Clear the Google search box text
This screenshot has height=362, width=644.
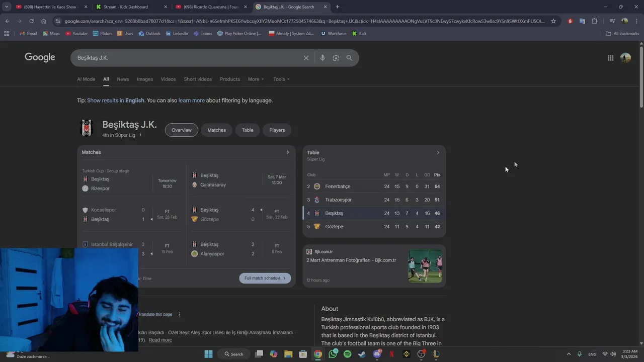click(306, 58)
